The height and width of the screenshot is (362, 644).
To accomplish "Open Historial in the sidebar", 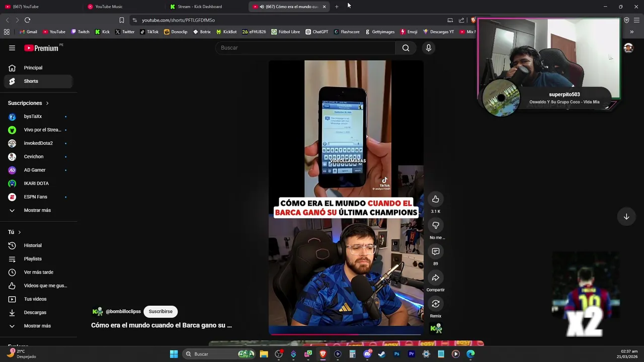I will (x=38, y=245).
